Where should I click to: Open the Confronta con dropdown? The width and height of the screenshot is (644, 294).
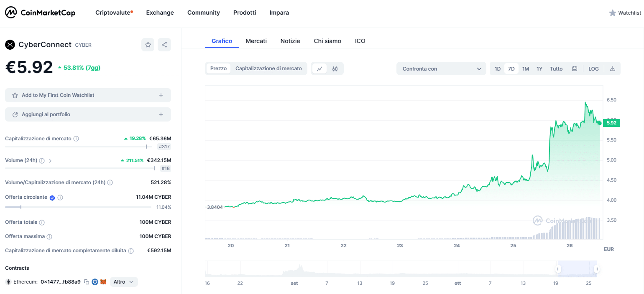[441, 69]
